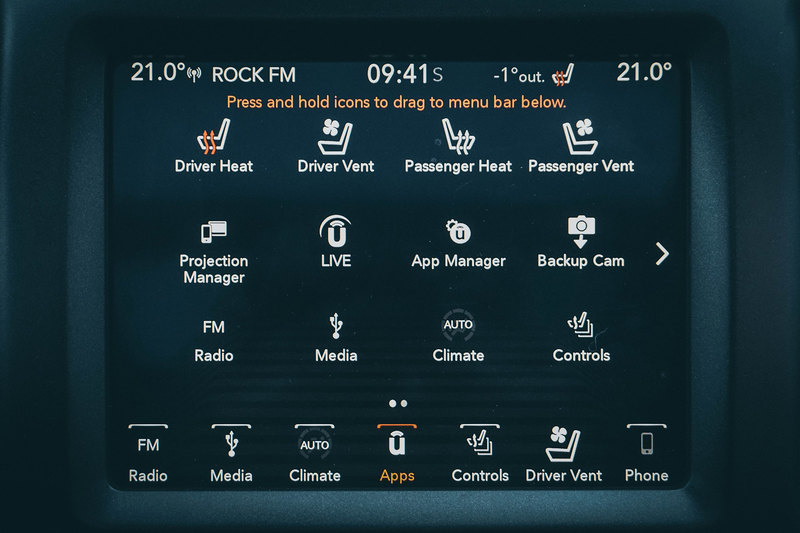The width and height of the screenshot is (800, 533).
Task: Open the Backup Cam view
Action: pos(581,242)
